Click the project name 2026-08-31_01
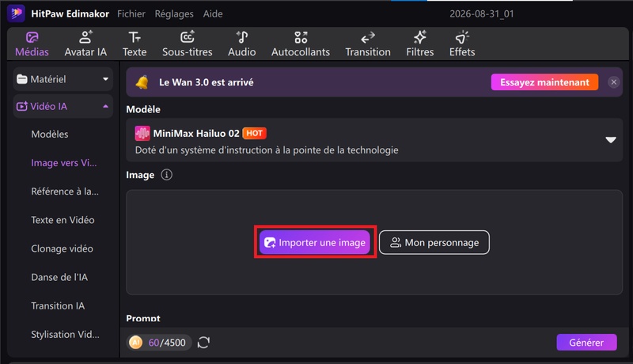This screenshot has height=364, width=633. coord(482,13)
